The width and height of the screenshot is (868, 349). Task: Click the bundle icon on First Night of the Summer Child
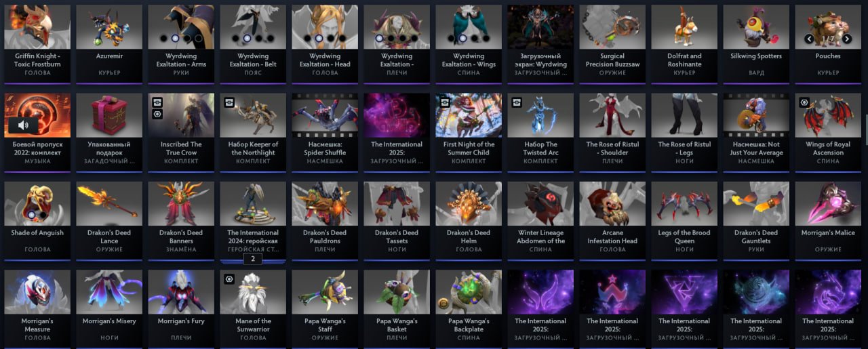[x=445, y=102]
